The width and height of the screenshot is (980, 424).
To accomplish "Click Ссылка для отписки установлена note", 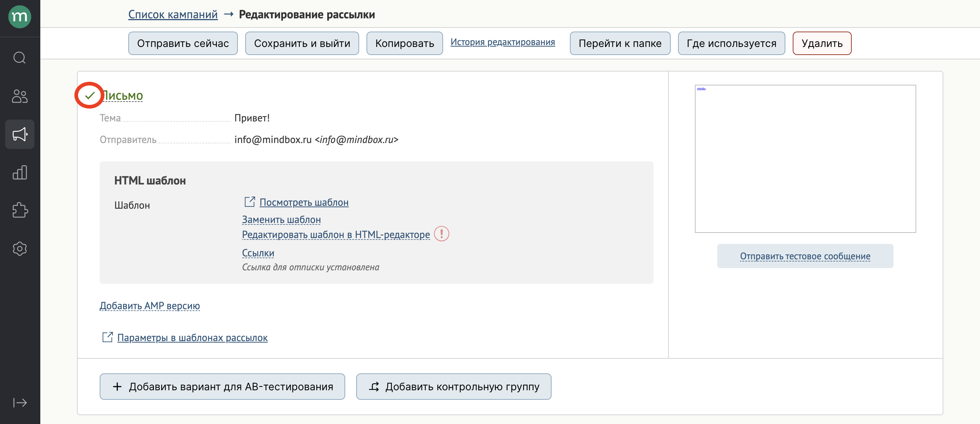I will pos(311,267).
